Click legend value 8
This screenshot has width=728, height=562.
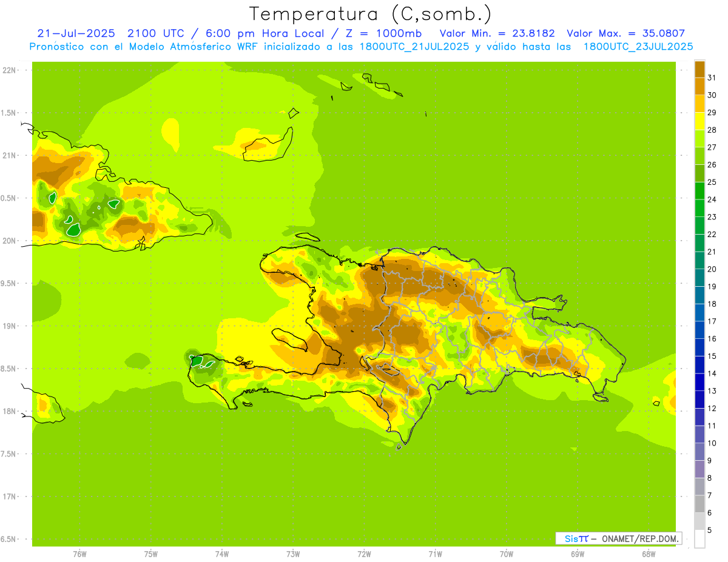(709, 478)
